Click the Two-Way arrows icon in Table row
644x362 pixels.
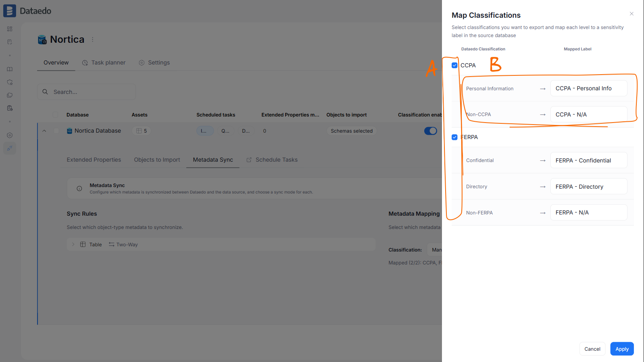(111, 244)
